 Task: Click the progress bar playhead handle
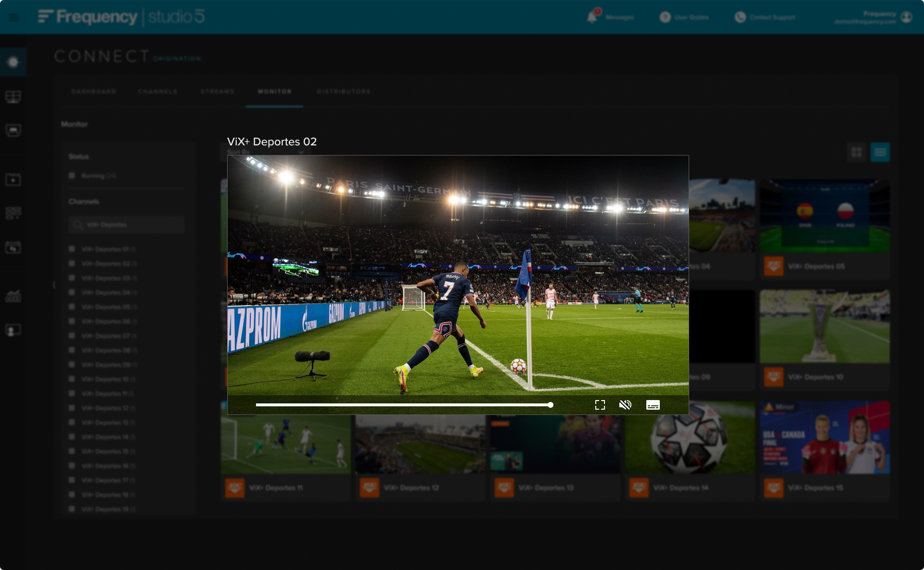pyautogui.click(x=551, y=405)
